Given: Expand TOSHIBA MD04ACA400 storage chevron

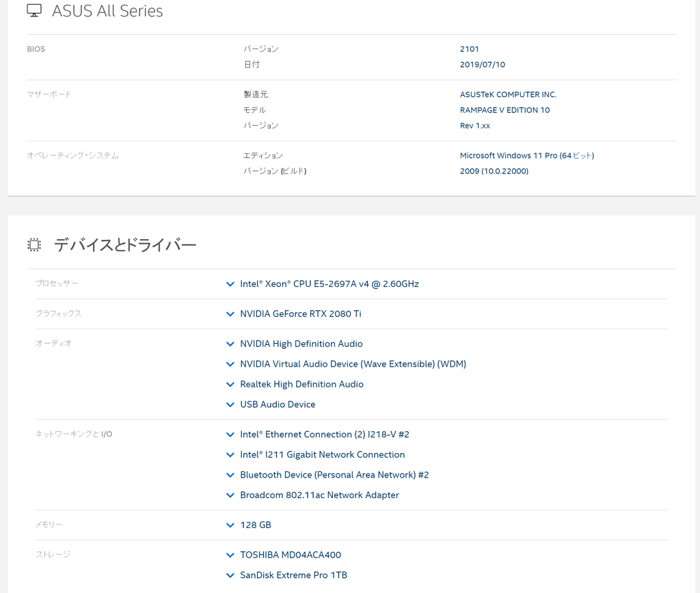Looking at the screenshot, I should click(230, 555).
